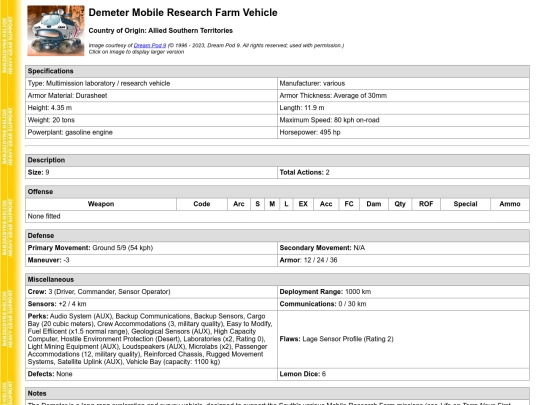Select Type: Multimission laboratory / research vehicle cell
The image size is (540, 405).
(151, 84)
